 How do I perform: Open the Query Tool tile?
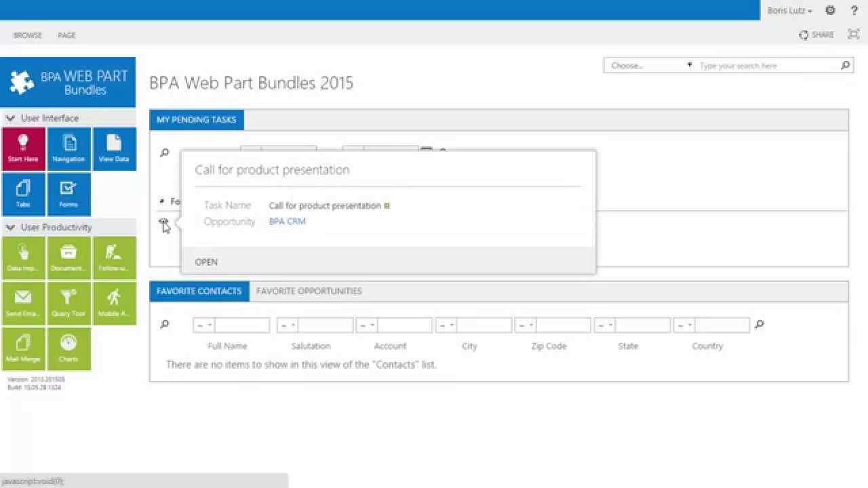click(x=68, y=304)
